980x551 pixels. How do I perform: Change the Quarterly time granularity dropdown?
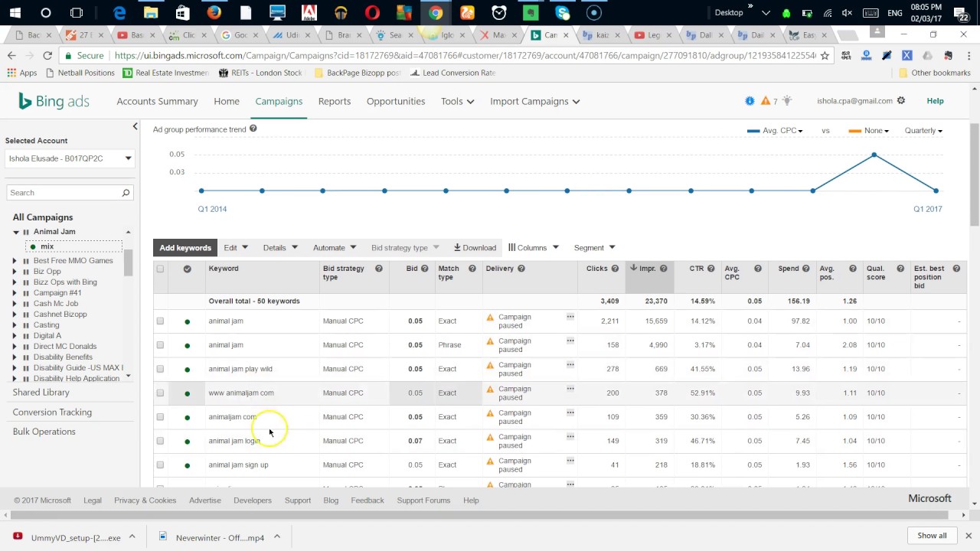click(923, 131)
